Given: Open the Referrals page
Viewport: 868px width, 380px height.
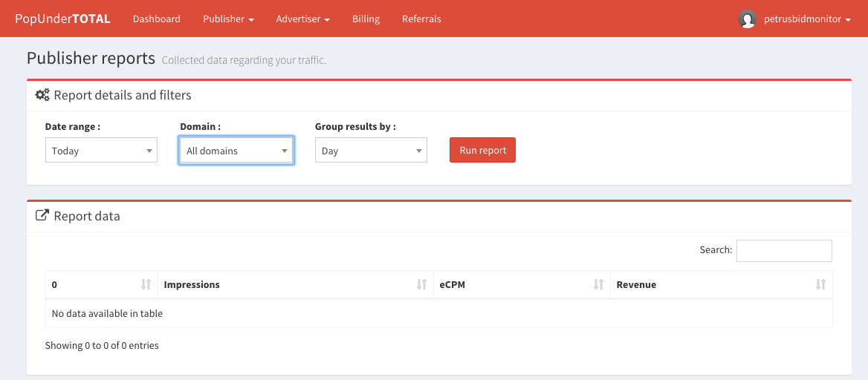Looking at the screenshot, I should point(421,19).
